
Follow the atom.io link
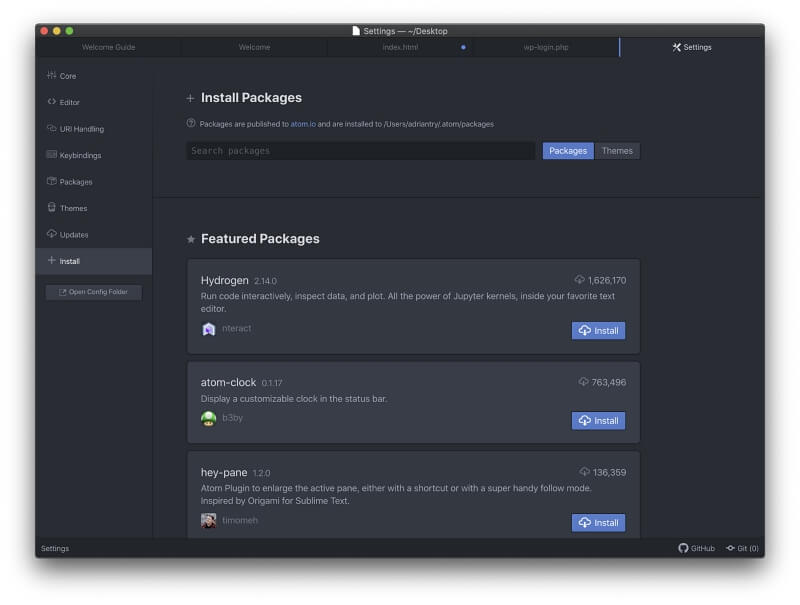click(303, 124)
